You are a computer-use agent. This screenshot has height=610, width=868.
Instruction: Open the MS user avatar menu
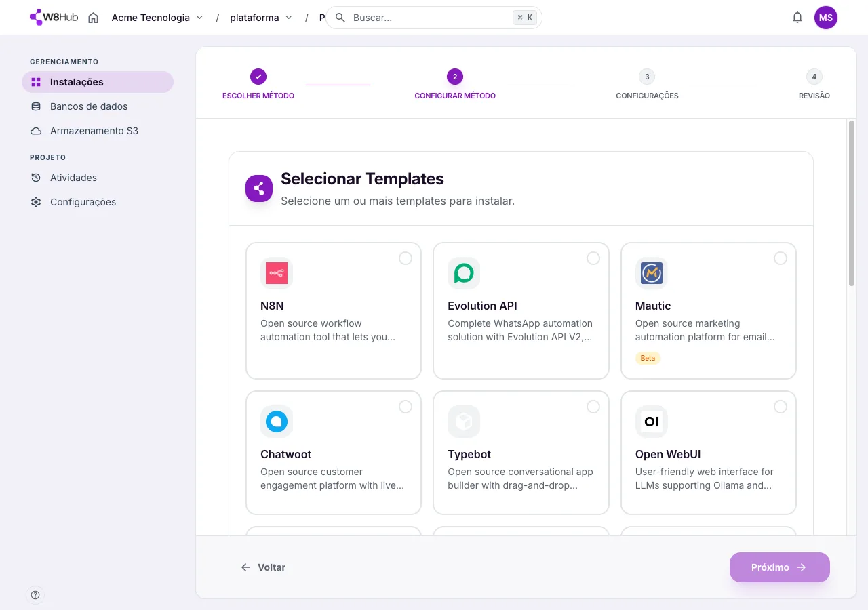click(x=826, y=18)
